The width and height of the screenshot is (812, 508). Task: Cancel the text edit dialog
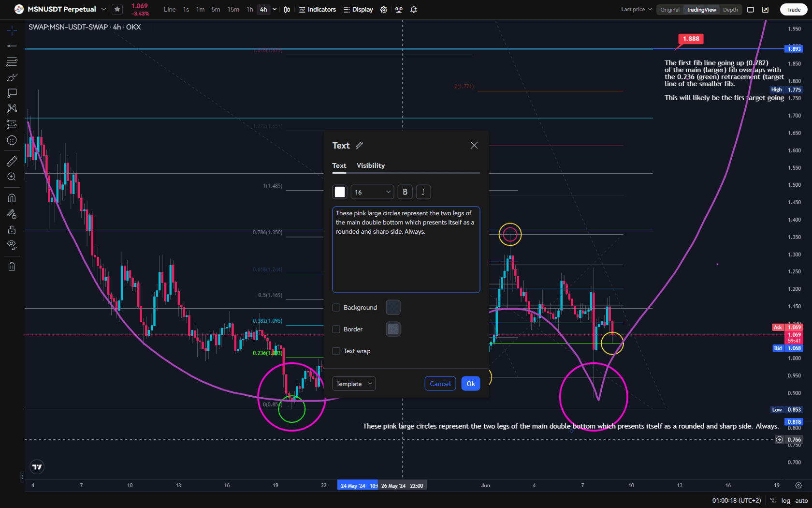click(x=440, y=384)
